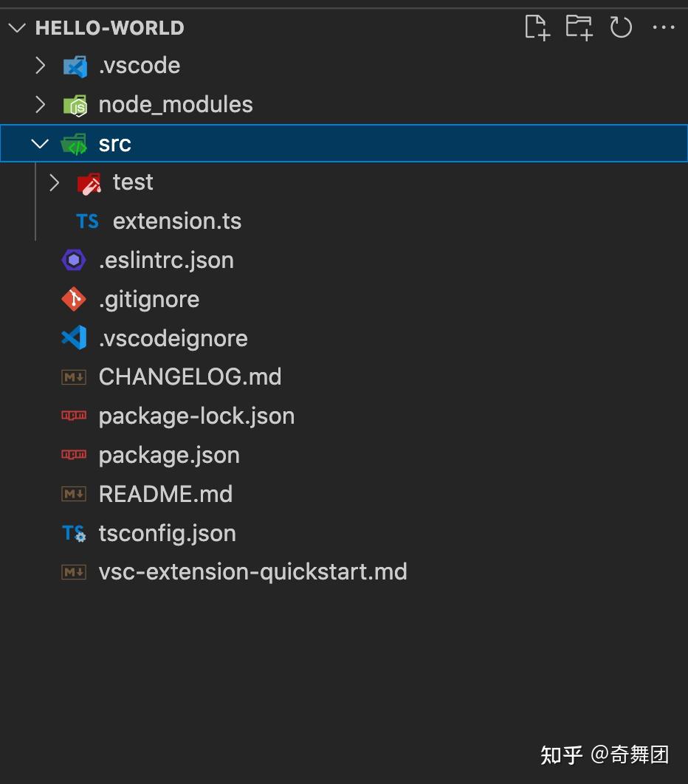The image size is (688, 784).
Task: Click the Refresh Explorer icon
Action: (621, 27)
